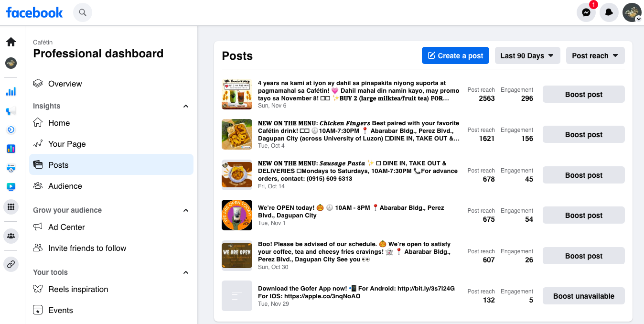
Task: Open the WE ARE OPEN Halloween thumbnail
Action: tap(237, 256)
